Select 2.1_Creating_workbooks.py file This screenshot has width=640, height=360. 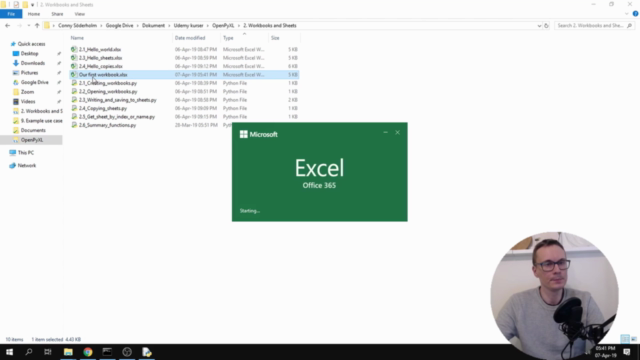[108, 83]
